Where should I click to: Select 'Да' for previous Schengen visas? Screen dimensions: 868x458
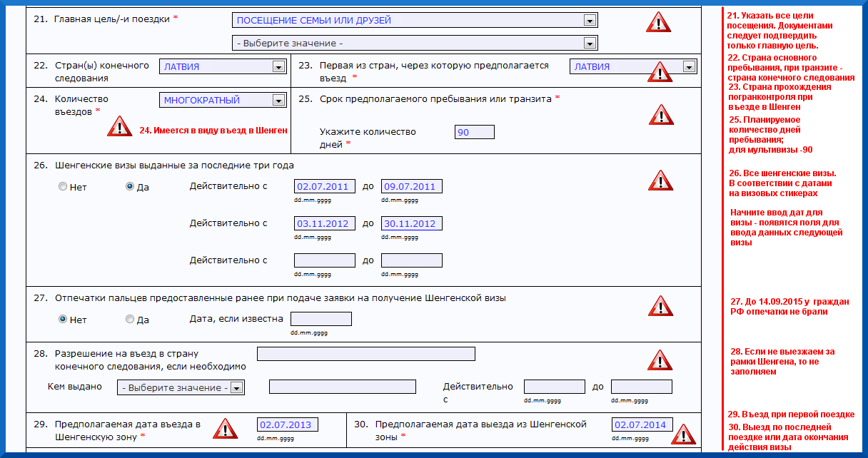click(x=130, y=187)
